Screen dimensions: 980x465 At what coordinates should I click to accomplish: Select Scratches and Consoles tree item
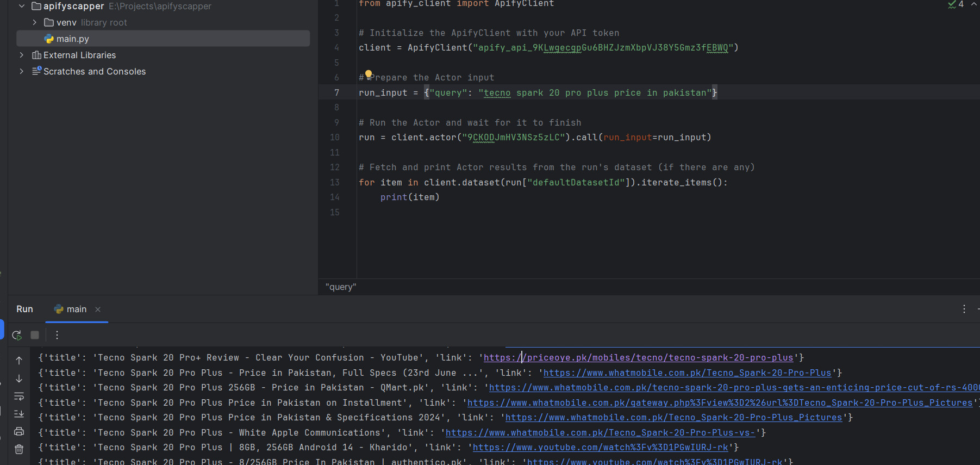(x=95, y=71)
